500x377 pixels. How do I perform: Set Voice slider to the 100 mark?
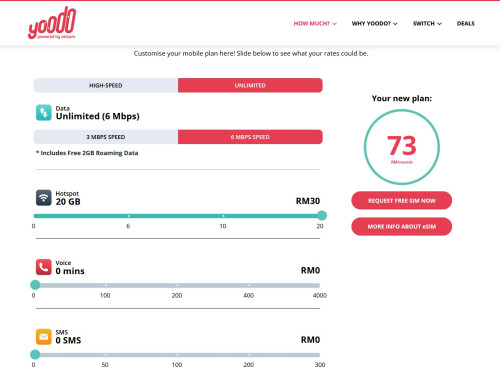(x=105, y=285)
